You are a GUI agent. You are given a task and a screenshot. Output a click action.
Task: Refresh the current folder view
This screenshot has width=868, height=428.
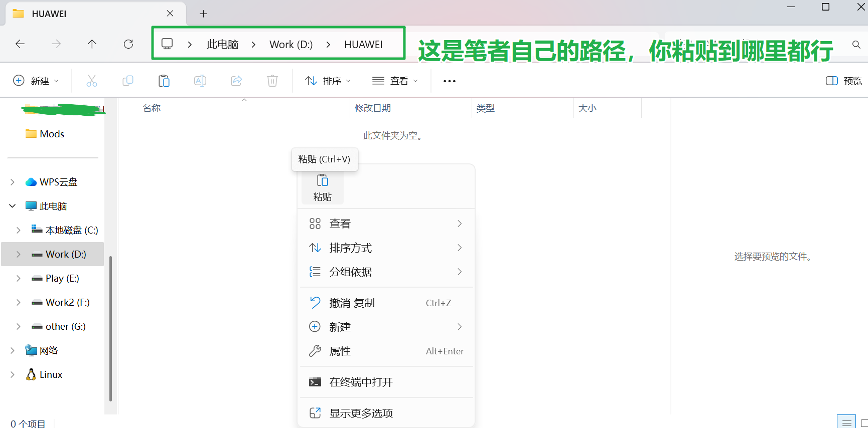pos(128,44)
